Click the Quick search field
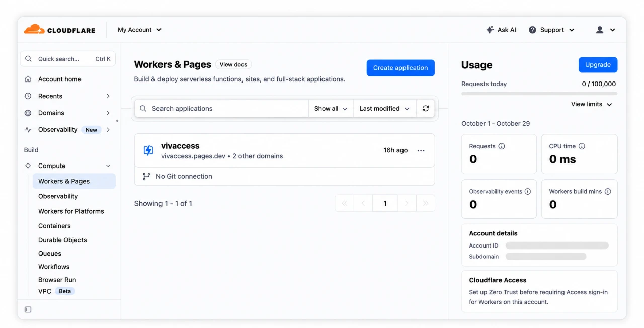This screenshot has width=644, height=328. (68, 59)
